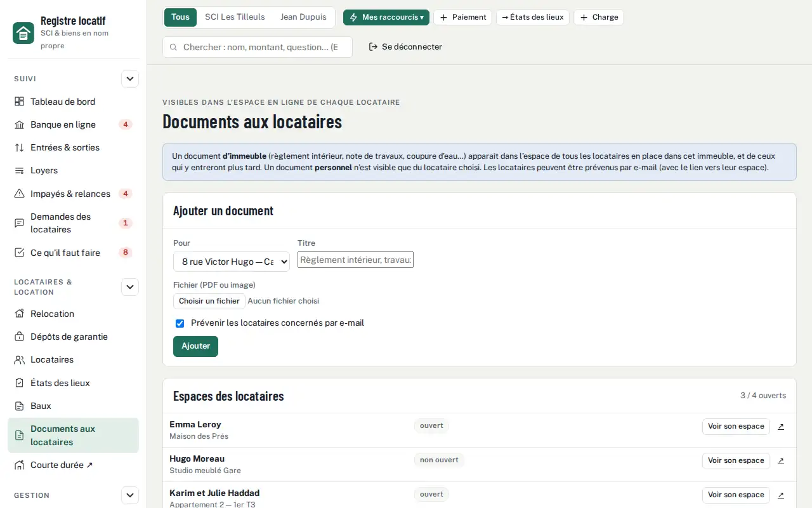This screenshot has width=812, height=508.
Task: Click the Impayés & relances warning icon
Action: 19,194
